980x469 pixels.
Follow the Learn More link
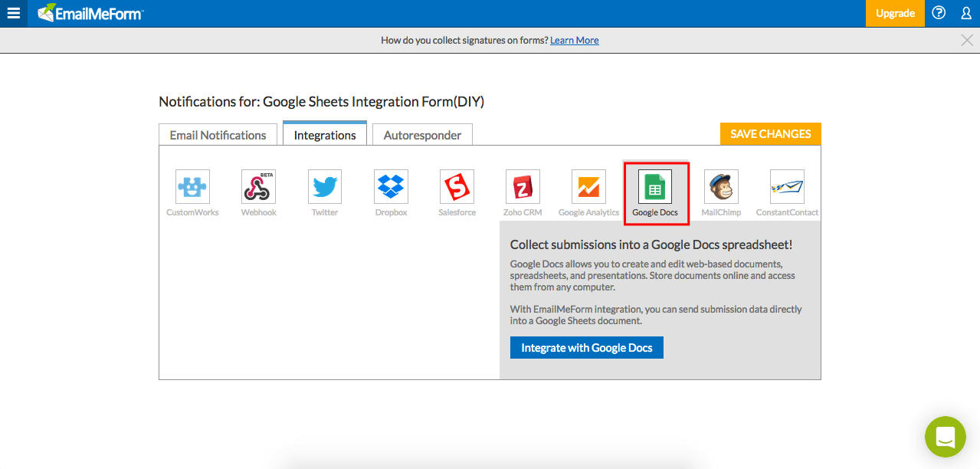click(575, 41)
